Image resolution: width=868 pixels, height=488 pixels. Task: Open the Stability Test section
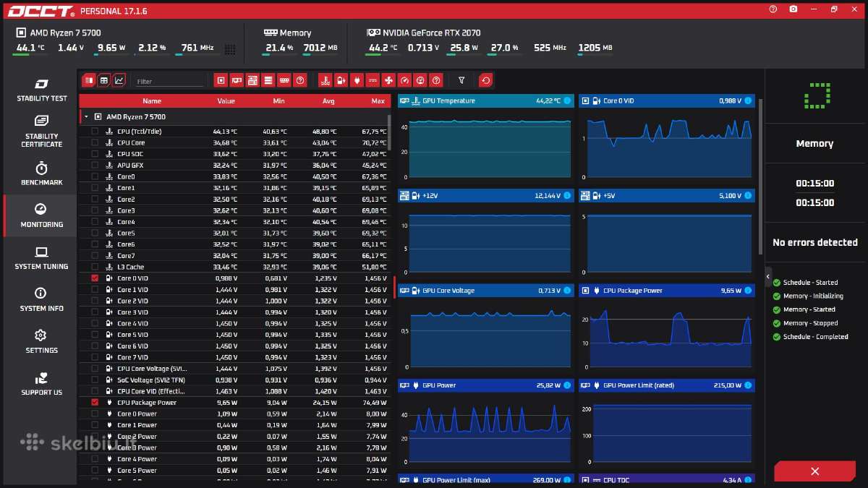(x=41, y=90)
